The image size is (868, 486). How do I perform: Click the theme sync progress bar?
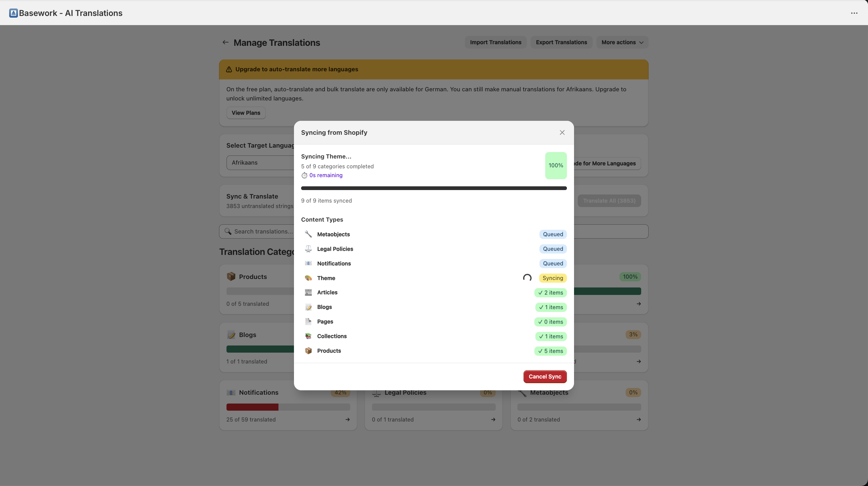click(x=434, y=188)
